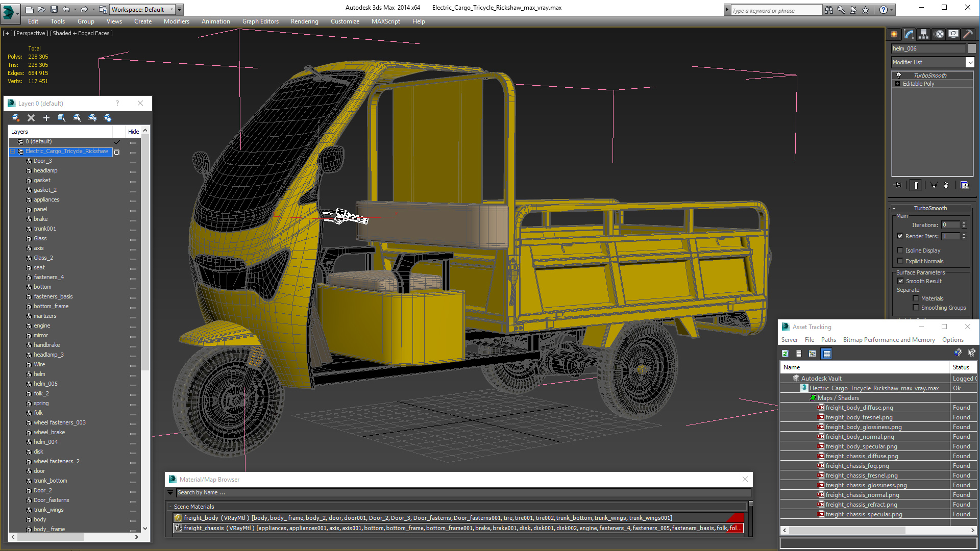Open the Rendering menu
This screenshot has height=551, width=980.
pyautogui.click(x=304, y=21)
